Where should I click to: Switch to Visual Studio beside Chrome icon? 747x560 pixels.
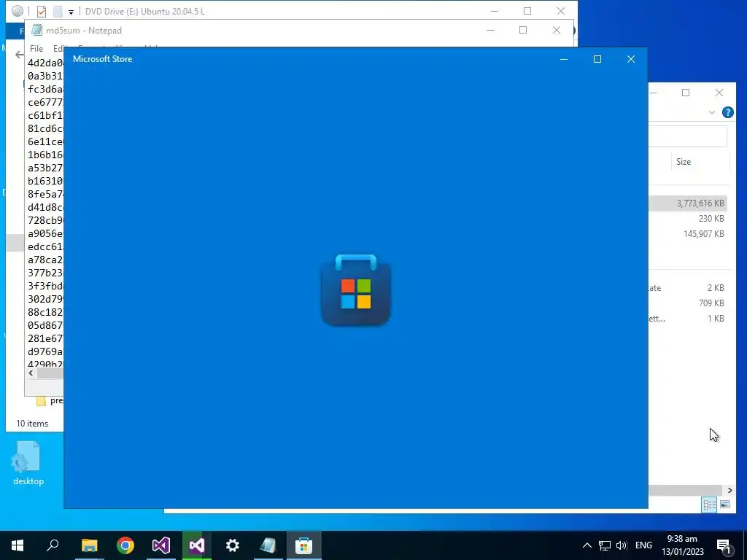pyautogui.click(x=161, y=545)
